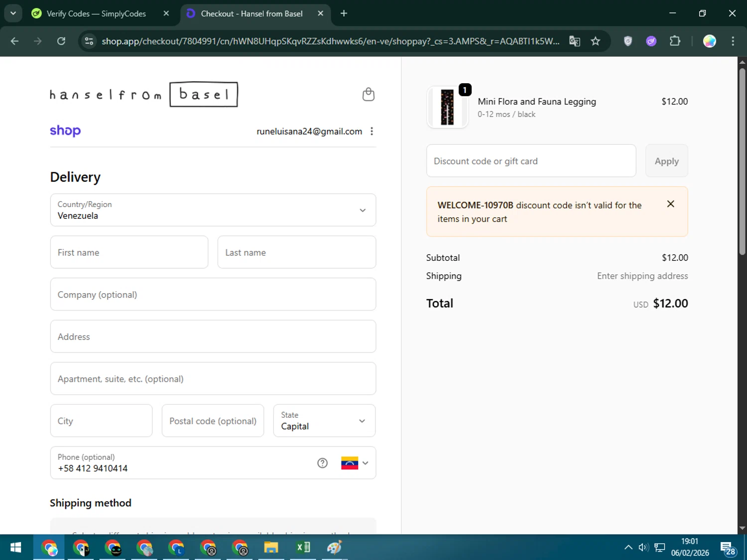Switch to the Verify Codes — SimplyCodes tab
The width and height of the screenshot is (747, 560).
(96, 13)
